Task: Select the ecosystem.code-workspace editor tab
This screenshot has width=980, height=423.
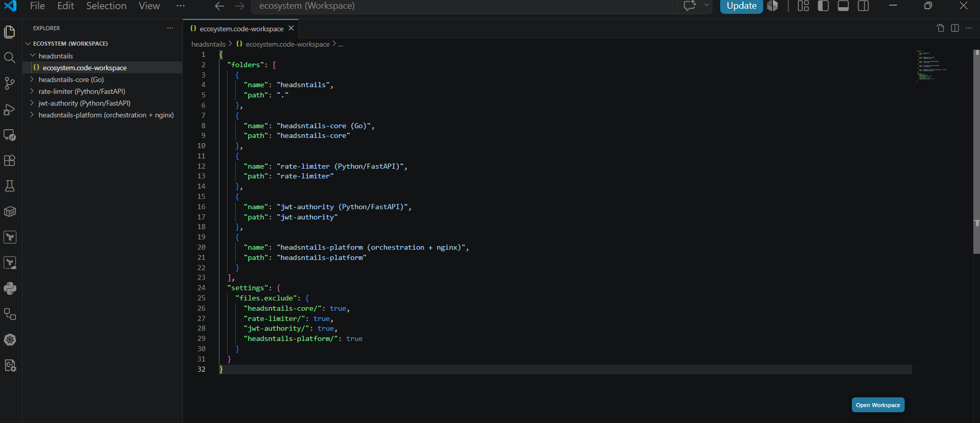Action: 241,29
